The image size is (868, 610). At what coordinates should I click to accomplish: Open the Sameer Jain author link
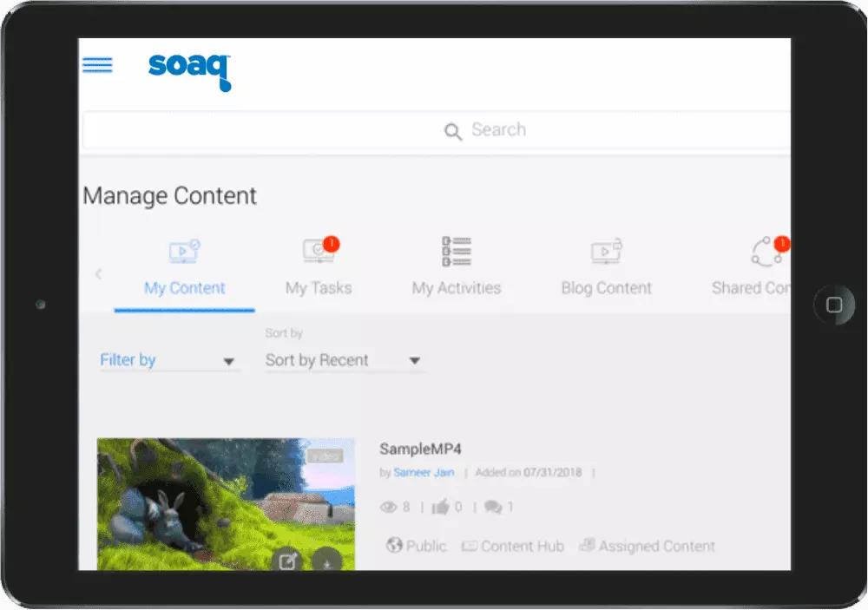coord(424,473)
